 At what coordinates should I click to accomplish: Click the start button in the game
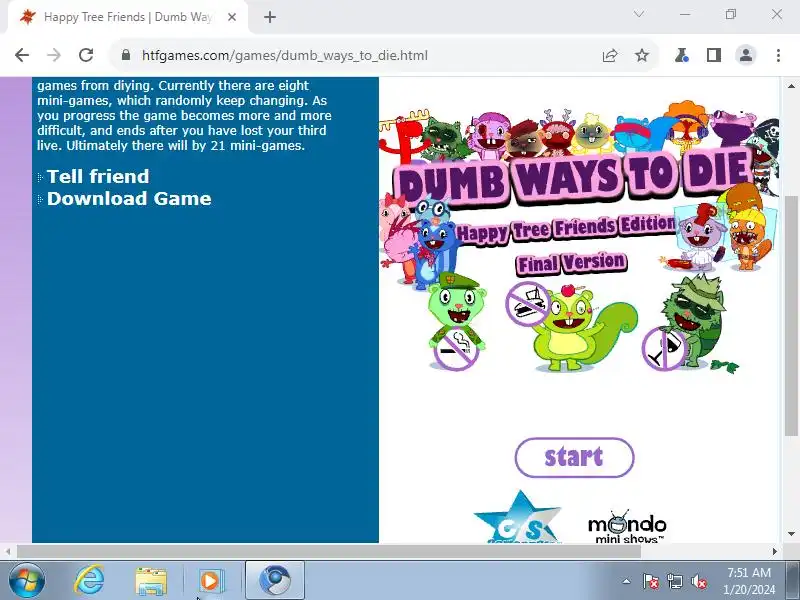tap(574, 457)
